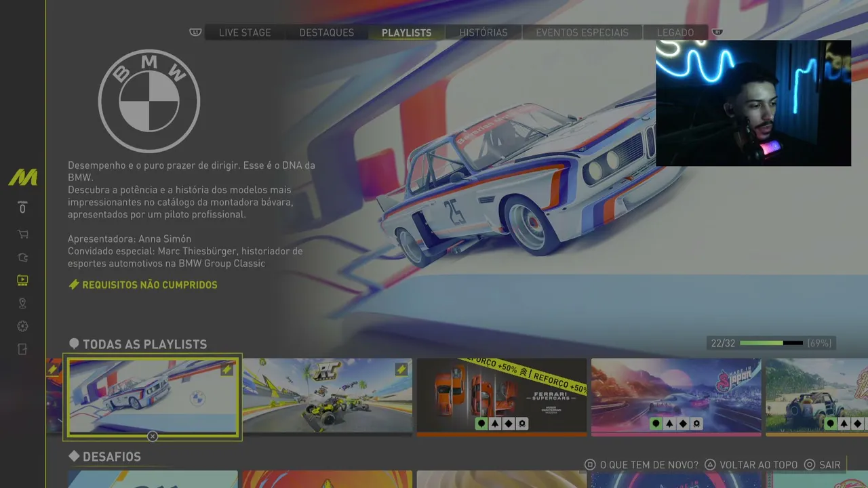Click the green badge on the Made in Japan card
This screenshot has width=868, height=488.
click(656, 424)
